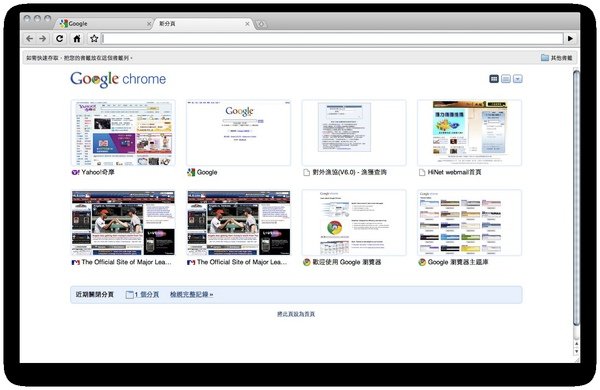
Task: Open the new tab page options dropdown
Action: (x=518, y=79)
